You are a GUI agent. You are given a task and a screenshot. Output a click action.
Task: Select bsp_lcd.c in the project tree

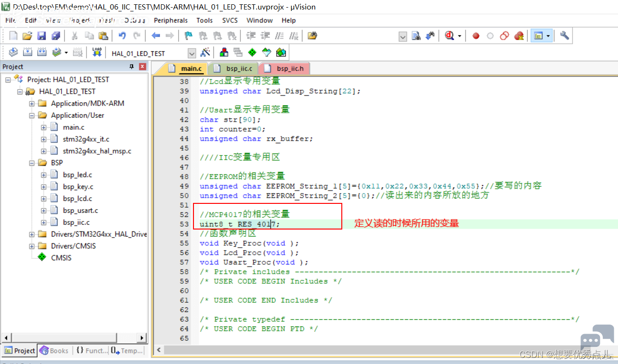point(77,199)
